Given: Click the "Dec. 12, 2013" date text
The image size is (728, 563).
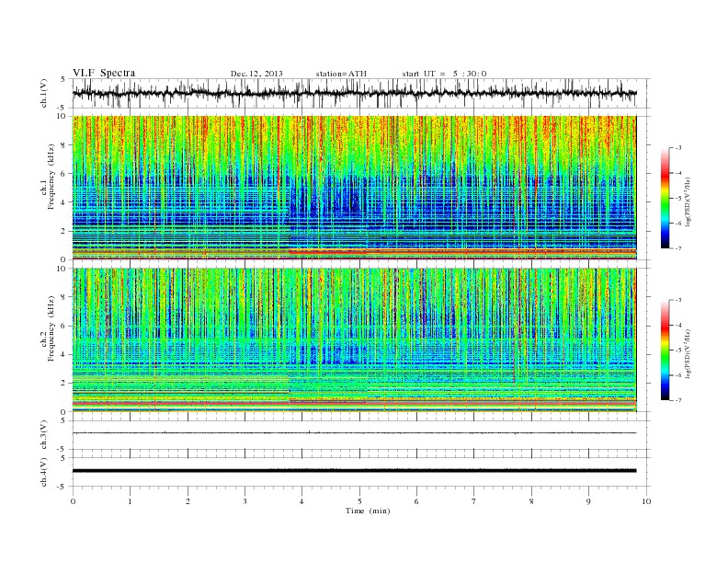Looking at the screenshot, I should point(256,74).
